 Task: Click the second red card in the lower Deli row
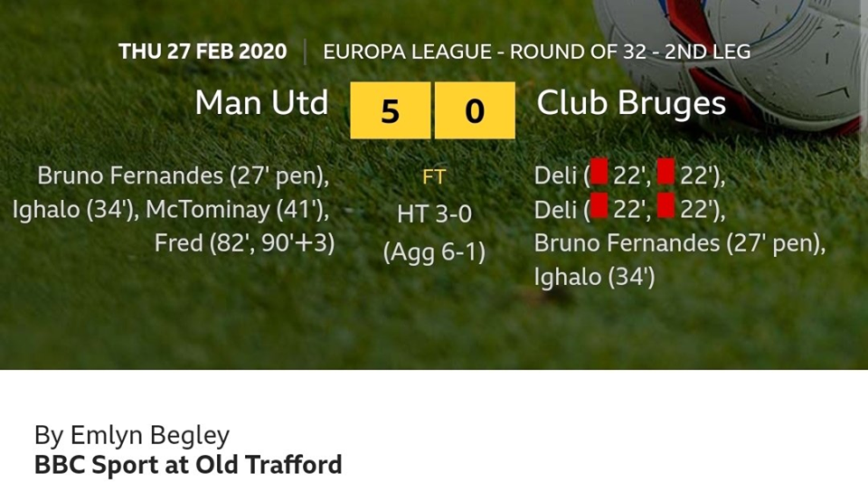point(666,208)
